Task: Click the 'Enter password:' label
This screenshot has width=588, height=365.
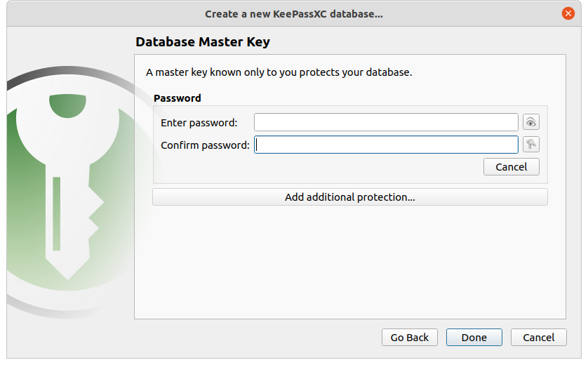Action: pos(199,122)
